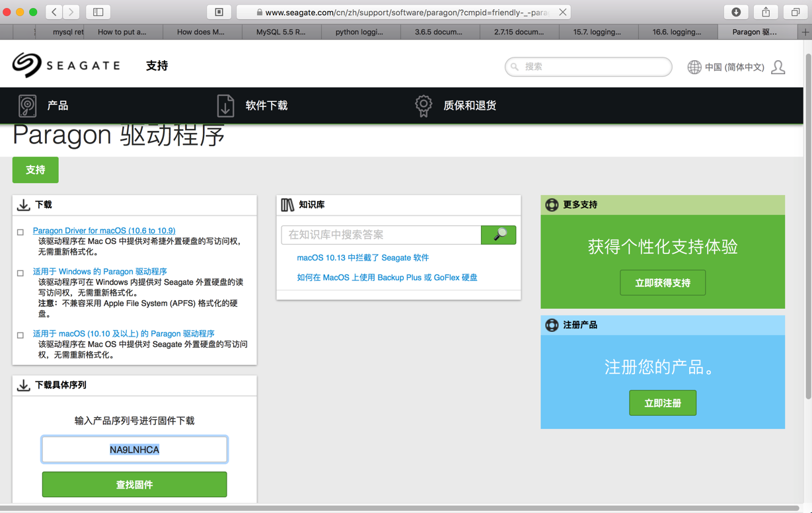Switch to the 3.6.5 docum... tab
The width and height of the screenshot is (812, 513).
tap(439, 32)
